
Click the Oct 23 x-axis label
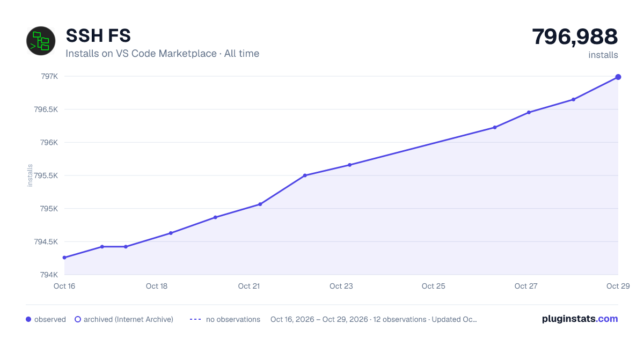pyautogui.click(x=341, y=286)
